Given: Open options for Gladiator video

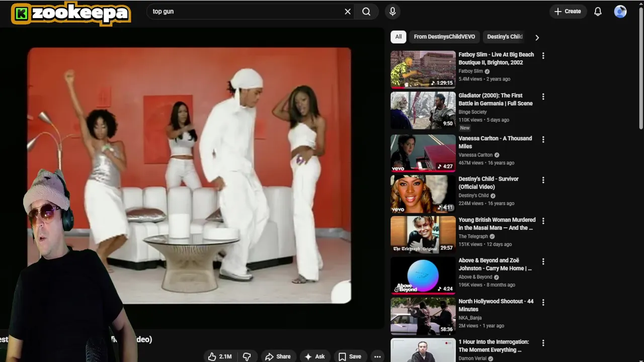Looking at the screenshot, I should click(x=543, y=97).
